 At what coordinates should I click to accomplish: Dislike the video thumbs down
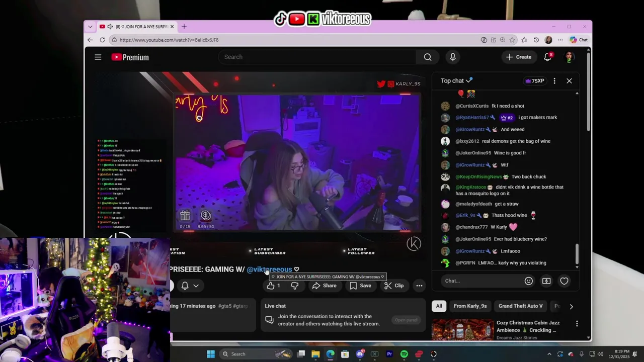pos(295,286)
